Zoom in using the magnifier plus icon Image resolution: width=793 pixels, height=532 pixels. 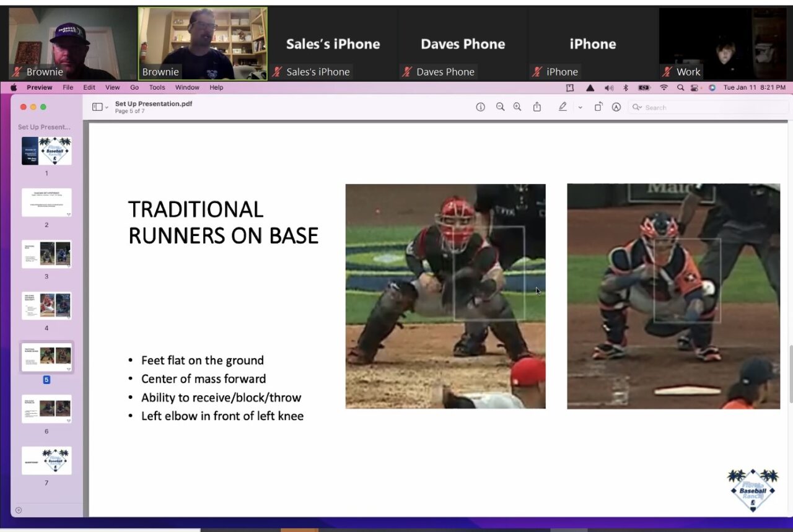(517, 107)
